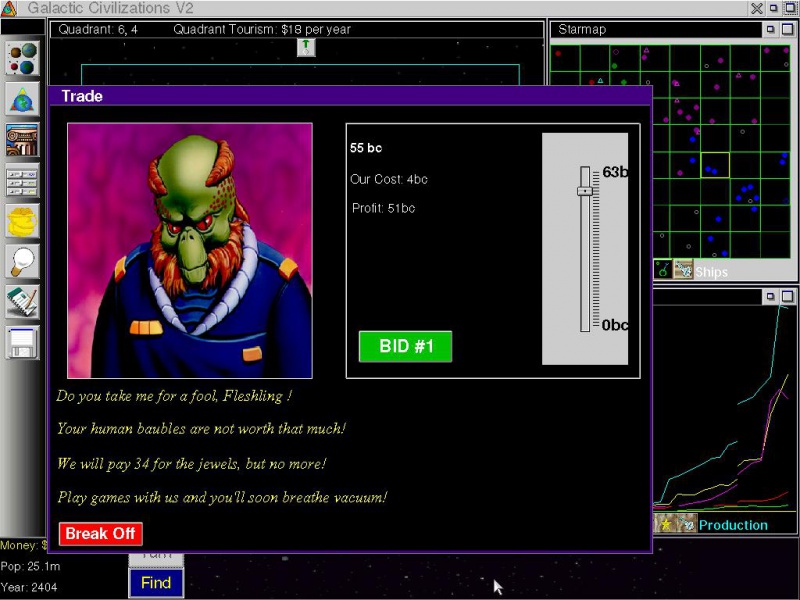Shrink the Starmap panel with small square button
Viewport: 800px width, 600px height.
click(770, 30)
